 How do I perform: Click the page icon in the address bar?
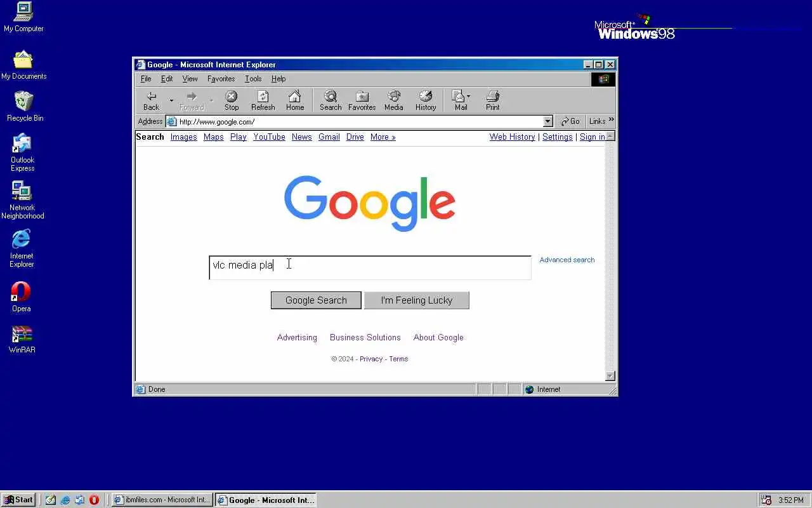click(172, 121)
